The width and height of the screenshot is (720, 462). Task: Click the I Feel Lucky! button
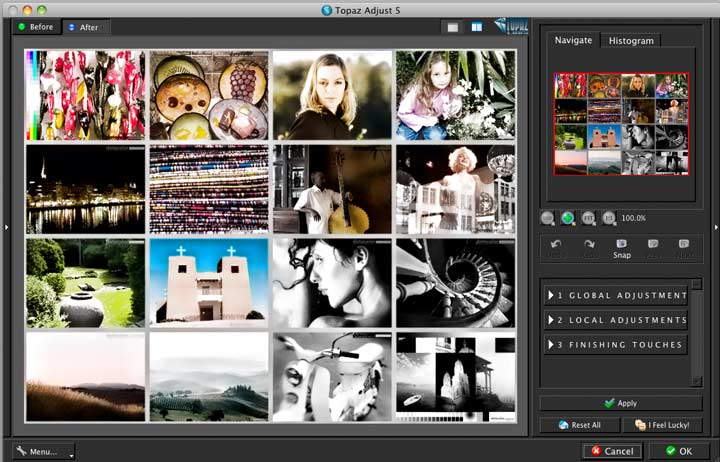tap(662, 425)
